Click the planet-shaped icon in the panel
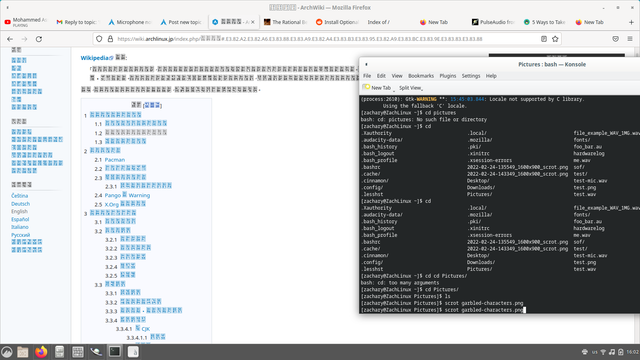 (96, 352)
